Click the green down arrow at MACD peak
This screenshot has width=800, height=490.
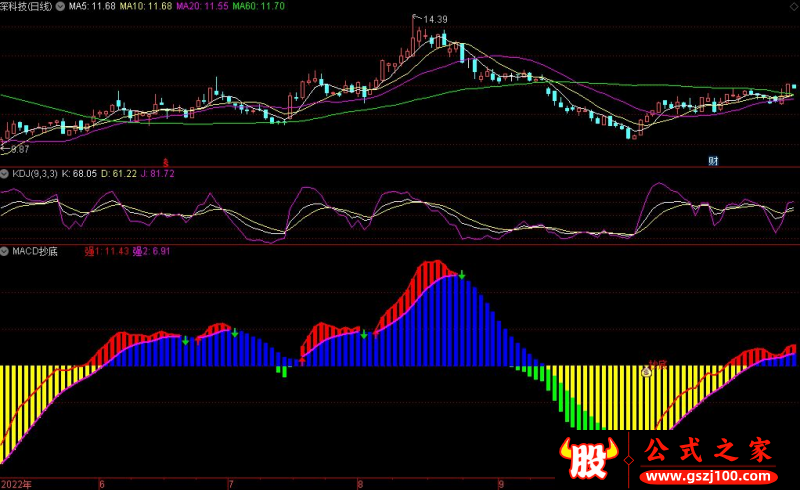tap(462, 273)
